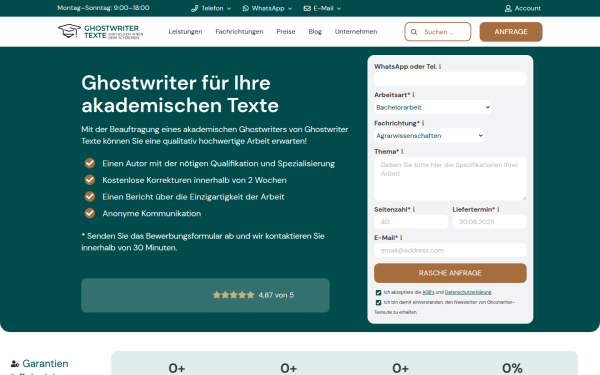Viewport: 600px width, 375px height.
Task: Click the text Kostenlose Korrekturen innerhalb von 2 Wochen
Action: [x=194, y=180]
